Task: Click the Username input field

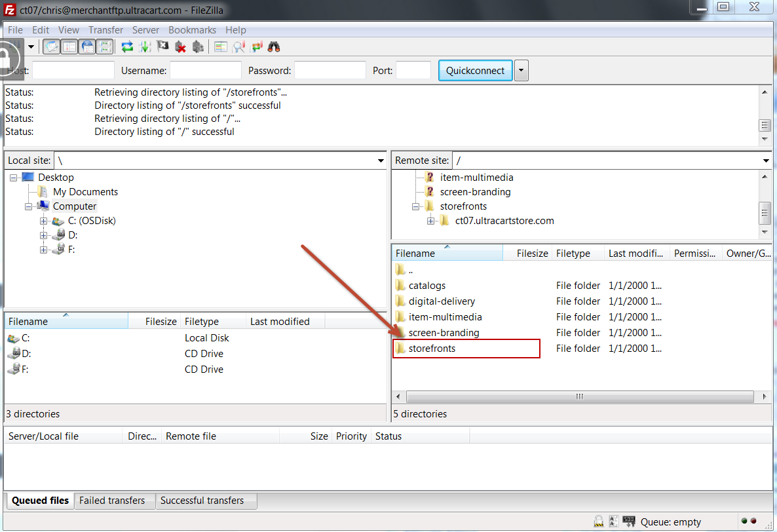Action: click(x=206, y=70)
